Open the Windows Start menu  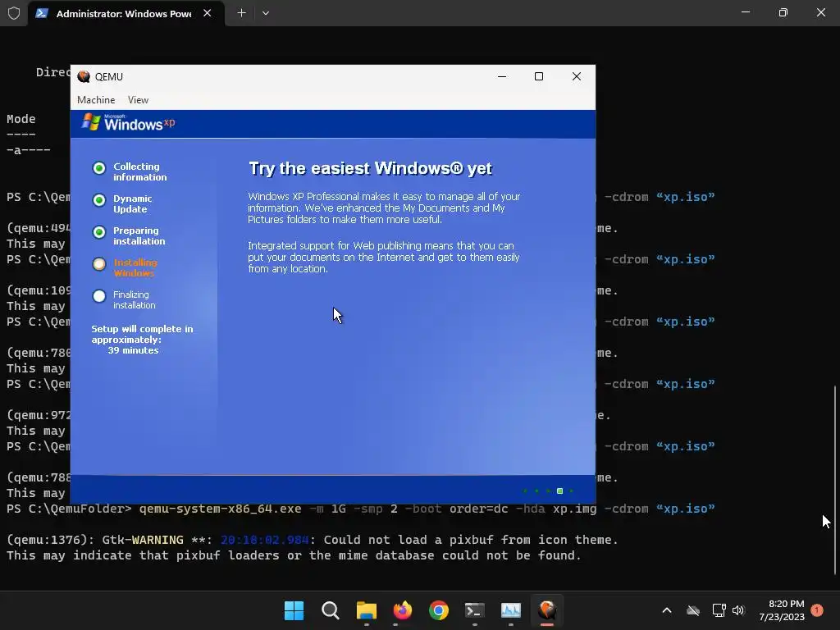pyautogui.click(x=294, y=610)
